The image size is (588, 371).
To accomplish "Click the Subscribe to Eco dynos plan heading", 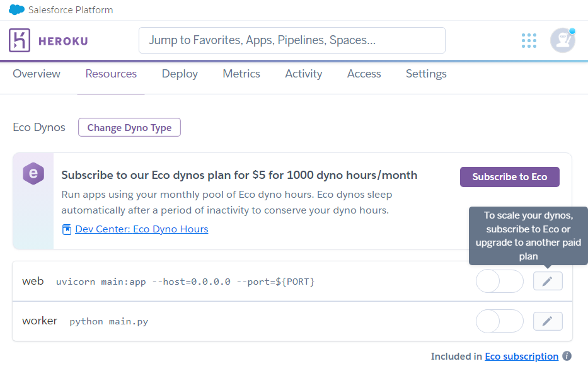I will [239, 175].
